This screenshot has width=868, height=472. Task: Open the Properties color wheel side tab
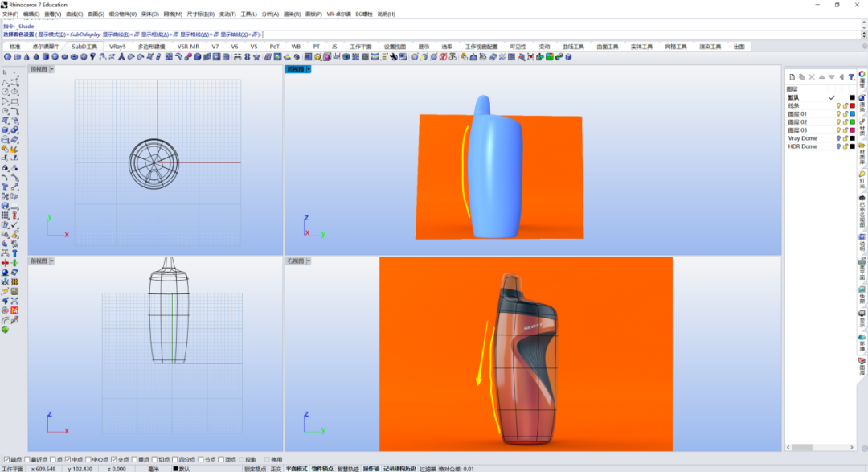[862, 74]
